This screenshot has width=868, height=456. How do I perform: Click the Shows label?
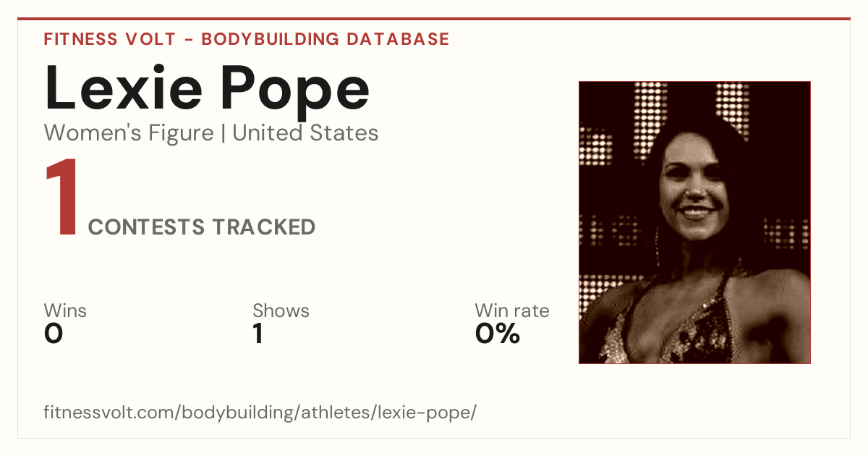[x=281, y=311]
